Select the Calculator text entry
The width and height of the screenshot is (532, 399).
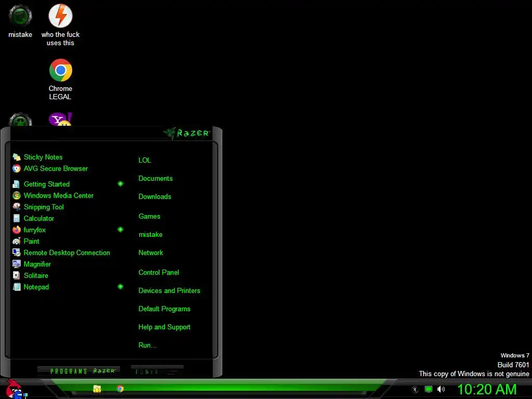click(39, 219)
